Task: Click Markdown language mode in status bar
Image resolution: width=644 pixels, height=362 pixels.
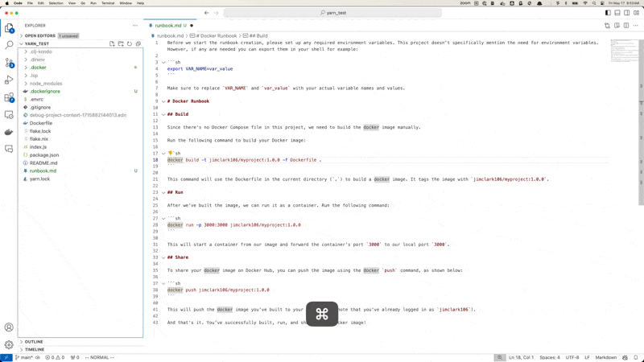Action: pyautogui.click(x=605, y=357)
